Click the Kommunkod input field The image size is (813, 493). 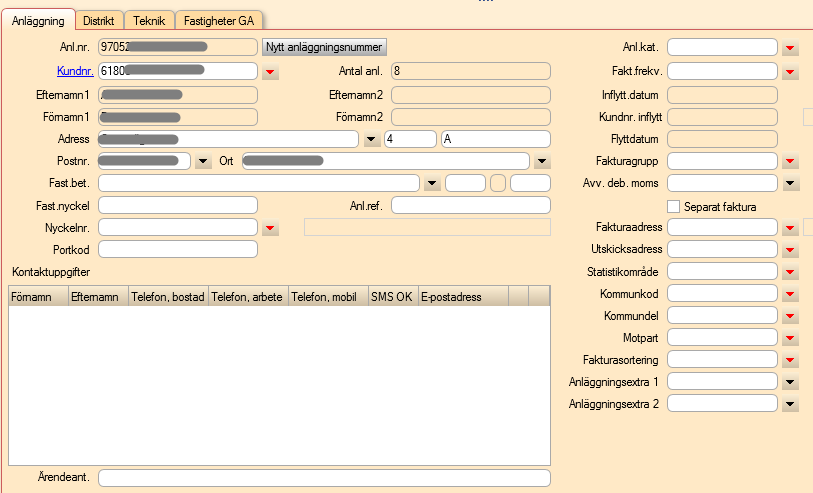(722, 294)
